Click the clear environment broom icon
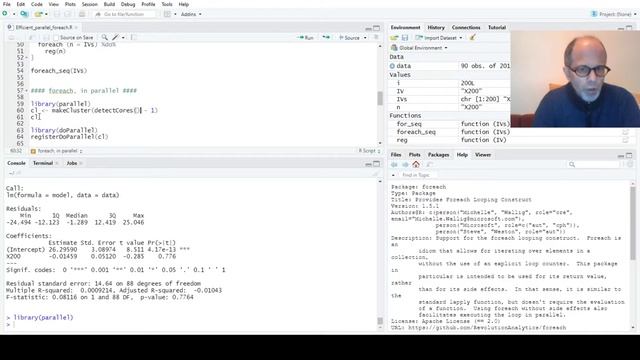Viewport: 640px width, 360px height. [473, 38]
